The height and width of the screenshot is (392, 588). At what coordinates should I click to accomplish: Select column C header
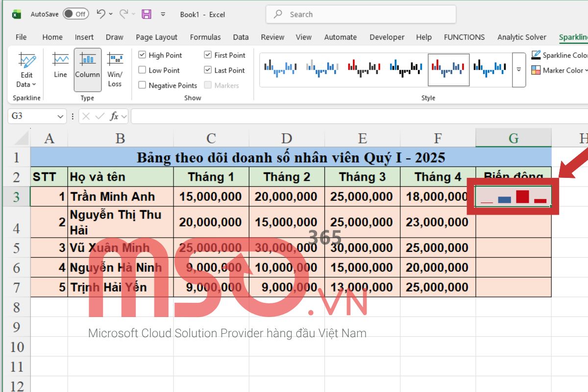click(x=211, y=138)
